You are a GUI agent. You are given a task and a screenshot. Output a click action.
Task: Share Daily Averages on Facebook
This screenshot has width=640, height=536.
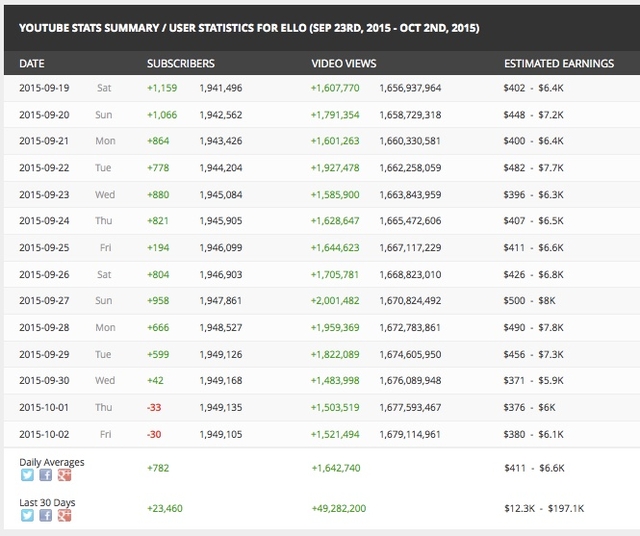coord(46,475)
